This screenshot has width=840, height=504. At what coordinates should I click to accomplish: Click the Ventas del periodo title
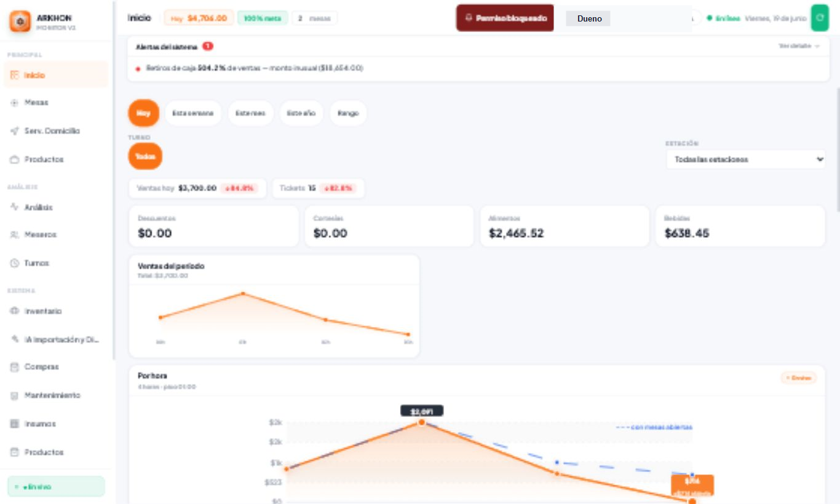pyautogui.click(x=171, y=266)
